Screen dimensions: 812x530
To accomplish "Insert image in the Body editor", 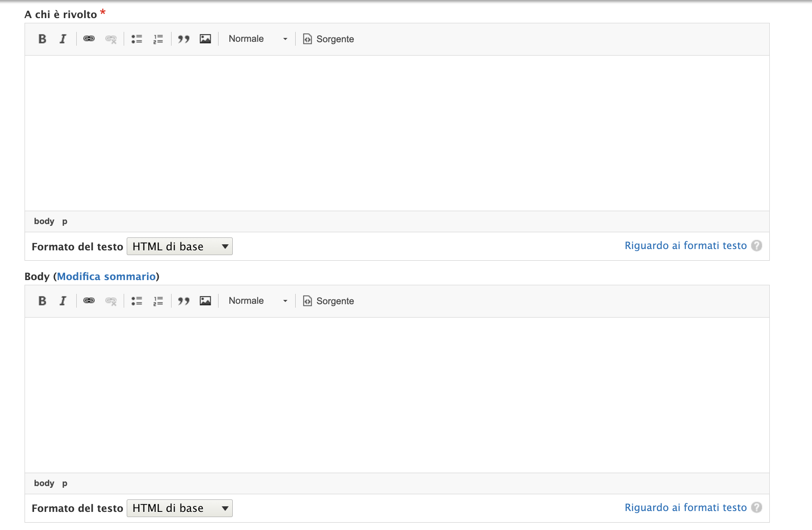I will tap(205, 301).
